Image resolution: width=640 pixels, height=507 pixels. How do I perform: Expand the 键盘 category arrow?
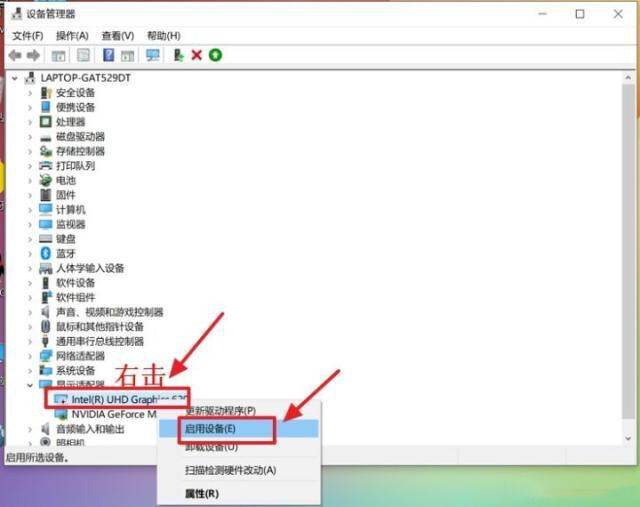pyautogui.click(x=30, y=239)
